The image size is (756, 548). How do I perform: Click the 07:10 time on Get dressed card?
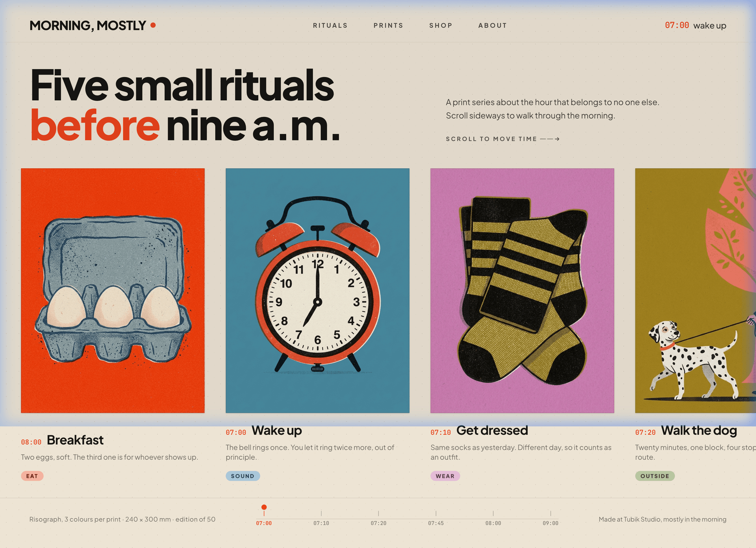pos(441,433)
